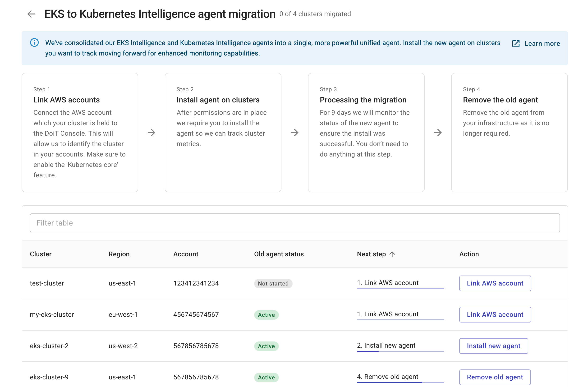Sort the table by Account column
Screen dimensions: 588x387
pos(186,254)
